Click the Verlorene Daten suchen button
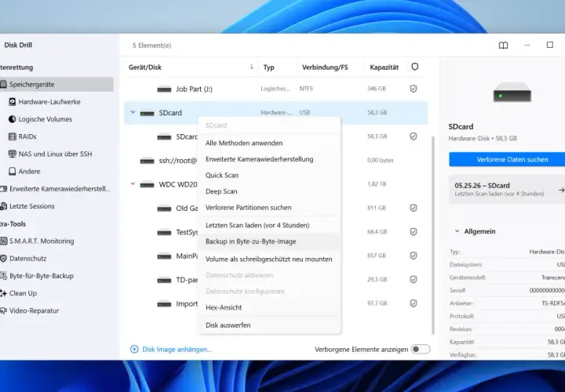The width and height of the screenshot is (565, 392). (x=507, y=159)
